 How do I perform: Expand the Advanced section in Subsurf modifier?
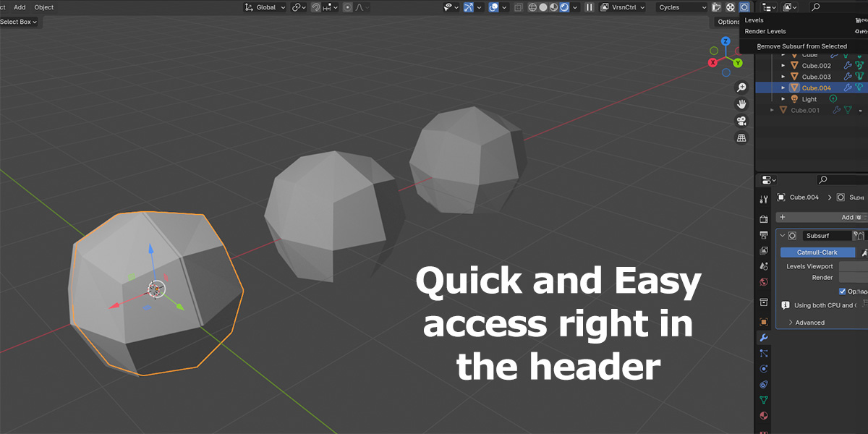[x=809, y=323]
